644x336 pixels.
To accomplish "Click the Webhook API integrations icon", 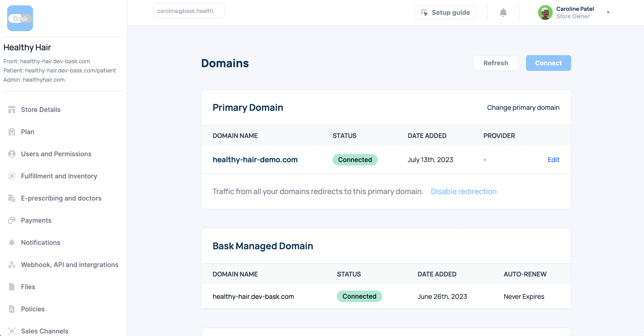I will pos(12,265).
